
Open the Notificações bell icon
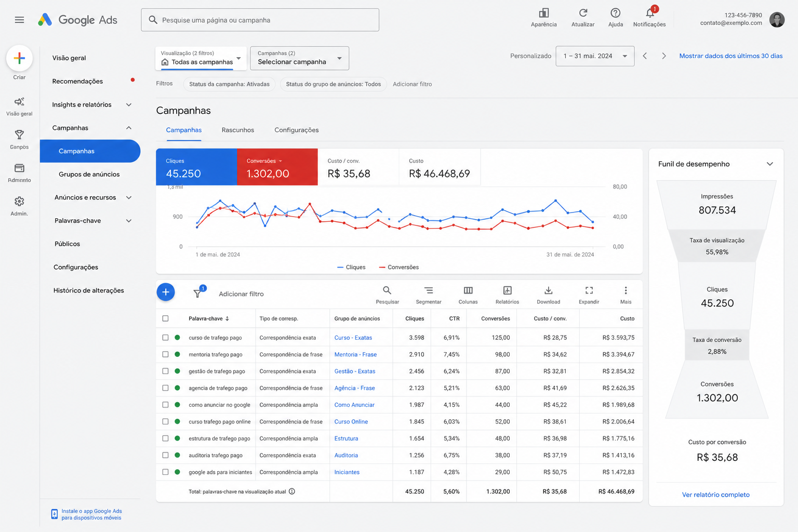click(650, 13)
